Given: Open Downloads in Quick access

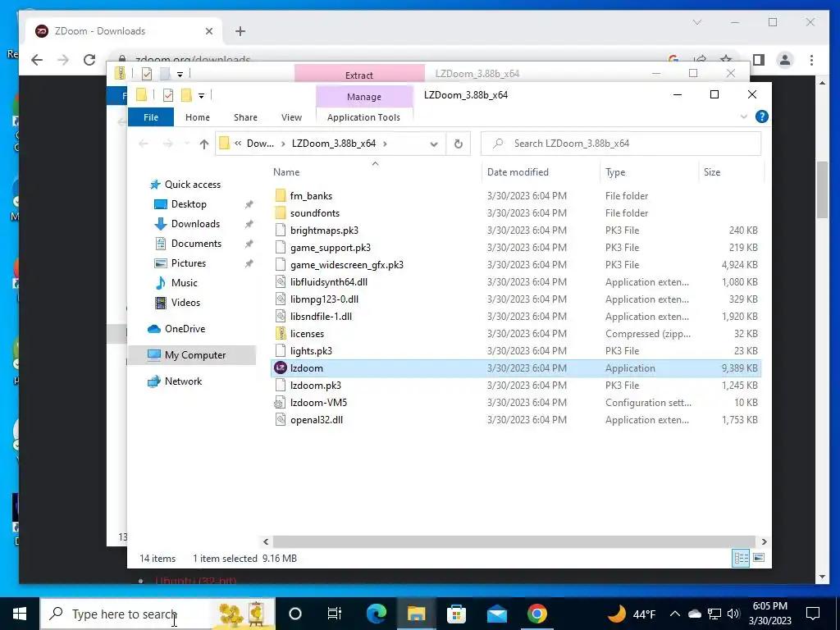Looking at the screenshot, I should click(x=195, y=224).
